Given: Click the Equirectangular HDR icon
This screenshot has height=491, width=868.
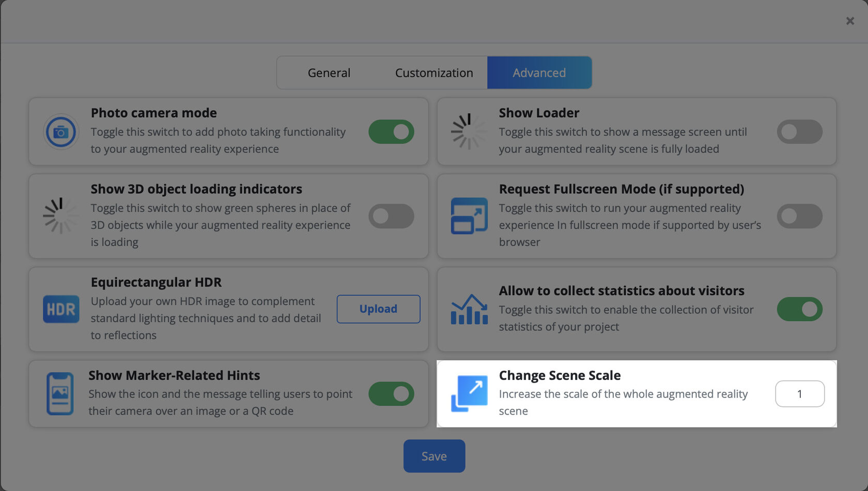Looking at the screenshot, I should pyautogui.click(x=61, y=309).
